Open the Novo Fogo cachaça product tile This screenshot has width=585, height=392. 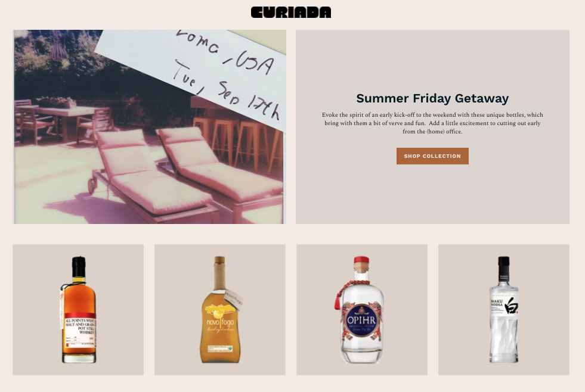(x=220, y=310)
